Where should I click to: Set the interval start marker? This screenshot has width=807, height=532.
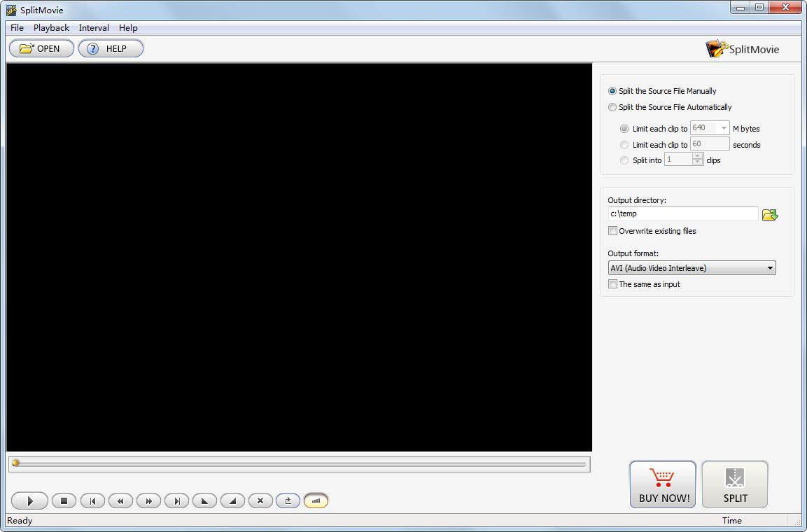click(205, 500)
